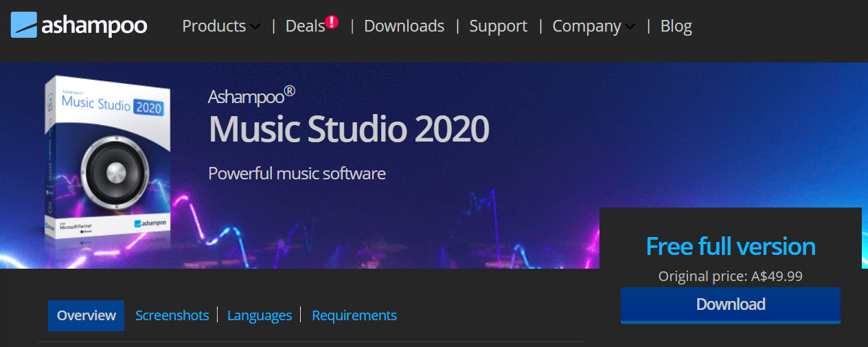Select the Overview tab
This screenshot has width=868, height=347.
pos(87,315)
